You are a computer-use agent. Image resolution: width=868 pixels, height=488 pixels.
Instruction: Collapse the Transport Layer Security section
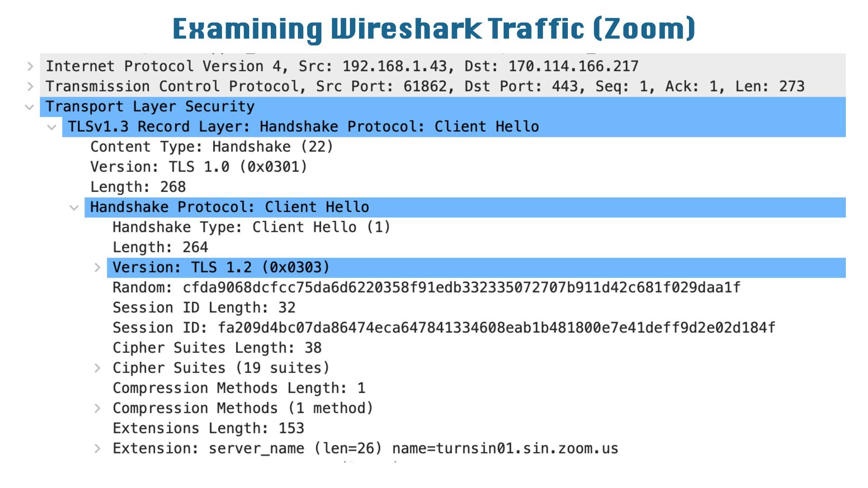click(30, 107)
